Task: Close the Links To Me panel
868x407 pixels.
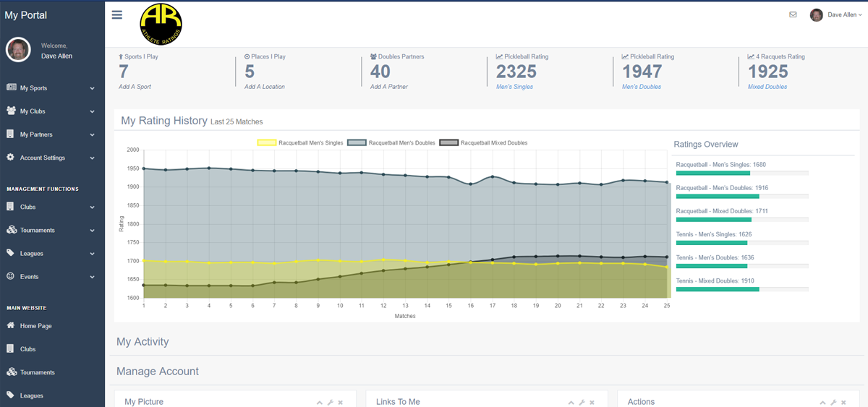Action: point(592,402)
